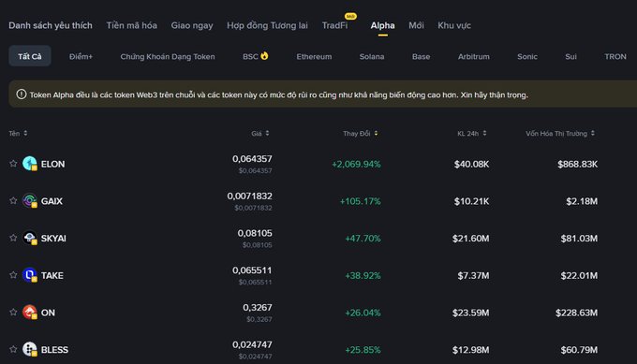Screen dimensions: 637x364
Task: Sort by Tên column arrows
Action: (25, 133)
